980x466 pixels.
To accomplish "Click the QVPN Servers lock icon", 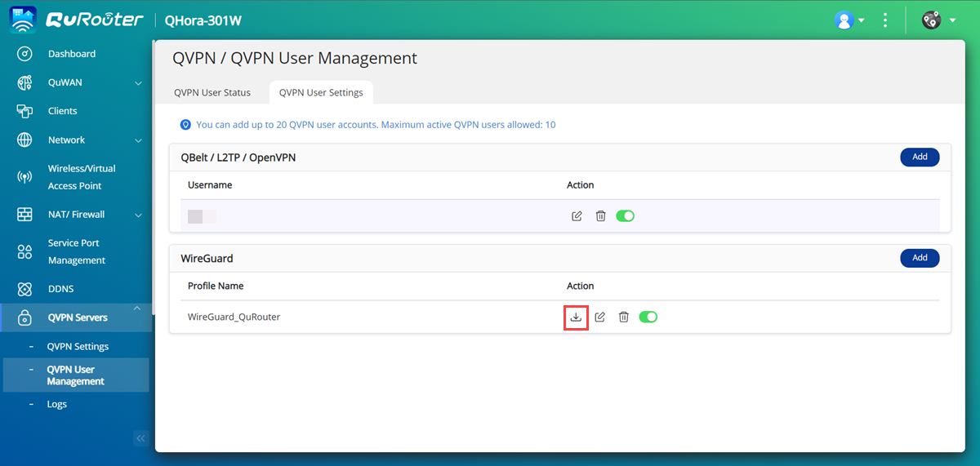I will (24, 317).
